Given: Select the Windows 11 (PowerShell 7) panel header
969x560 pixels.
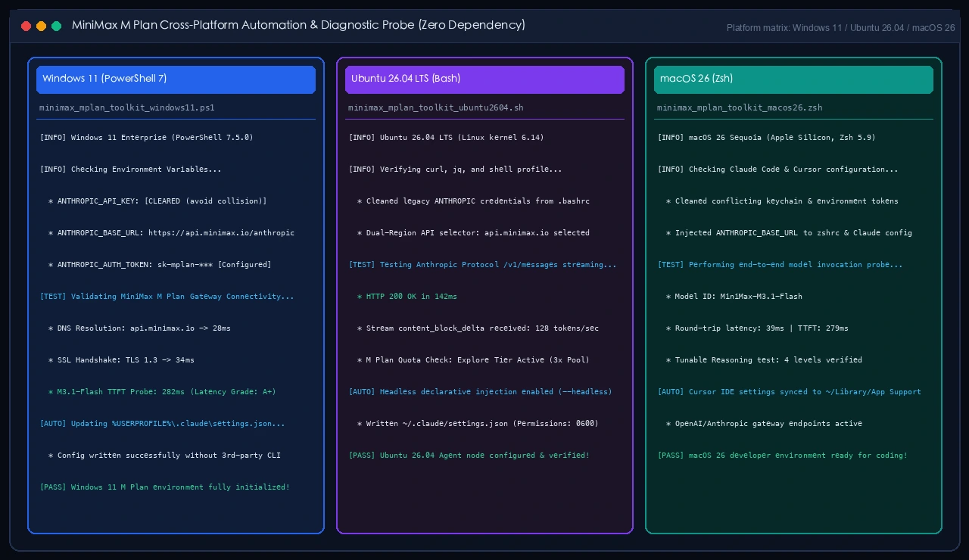Looking at the screenshot, I should (x=176, y=79).
